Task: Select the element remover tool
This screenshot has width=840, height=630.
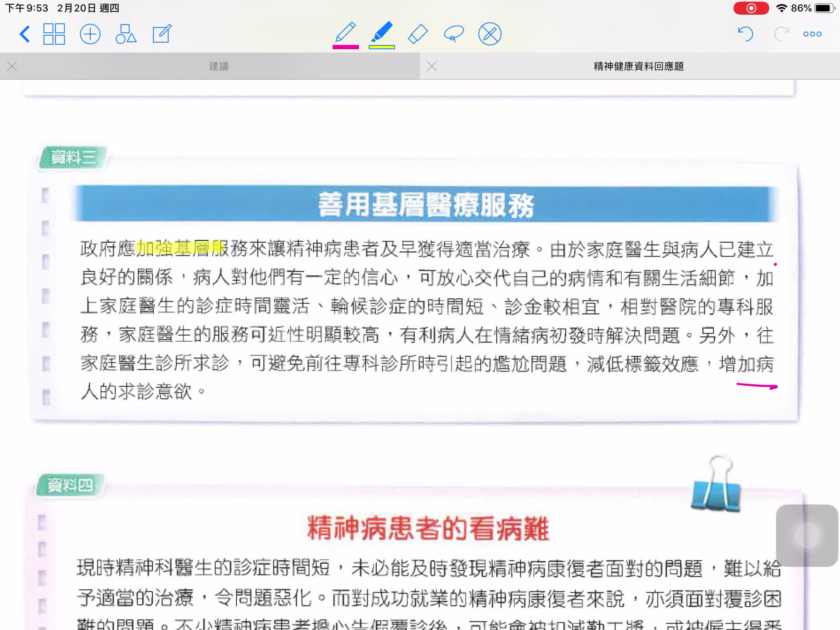Action: 489,33
